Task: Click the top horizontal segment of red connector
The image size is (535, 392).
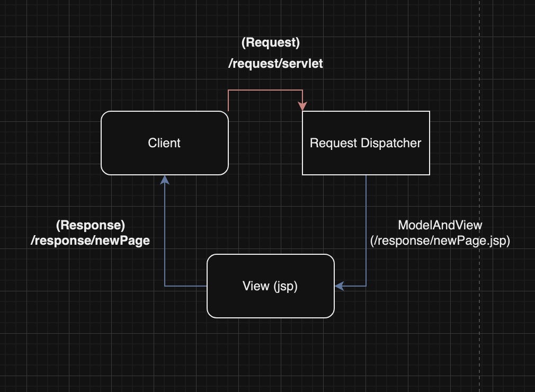Action: [x=265, y=90]
